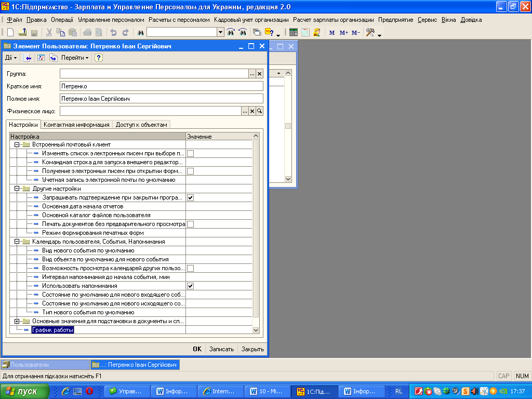
Task: Click the OK button
Action: [x=197, y=349]
